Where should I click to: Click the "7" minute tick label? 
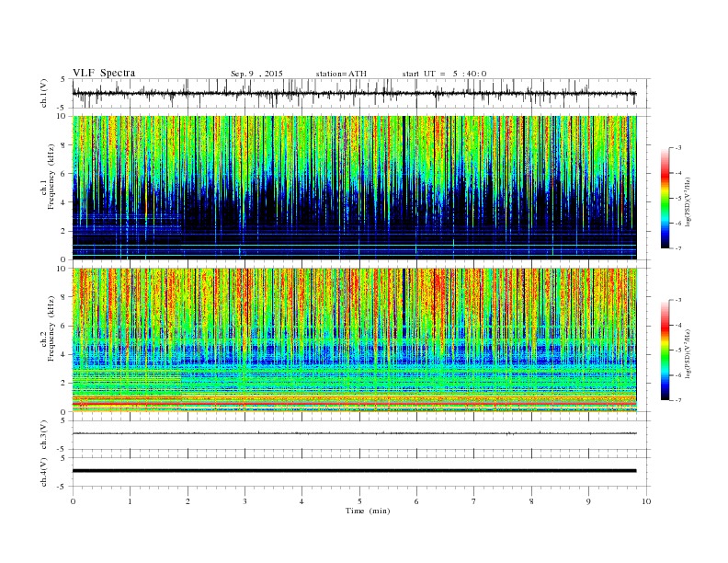point(474,501)
